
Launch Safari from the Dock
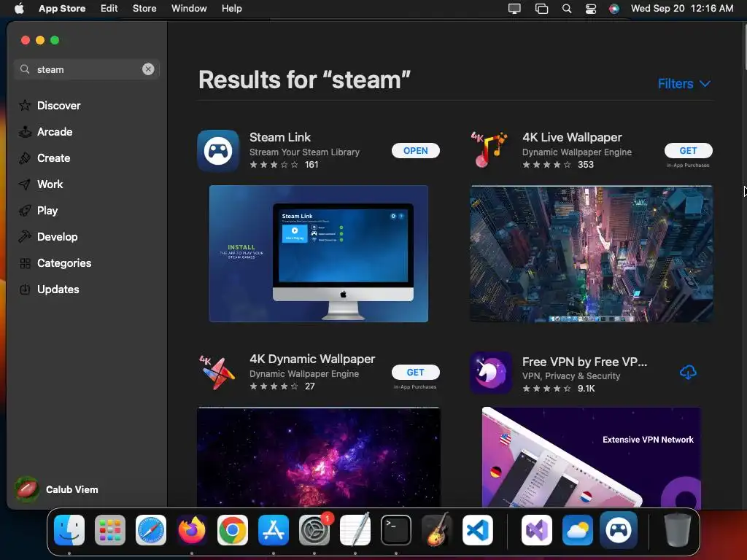point(151,530)
